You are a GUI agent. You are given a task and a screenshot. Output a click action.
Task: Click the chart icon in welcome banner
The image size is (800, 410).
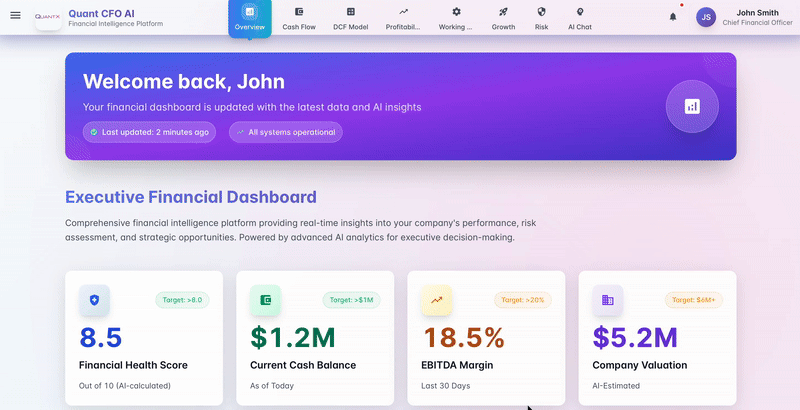point(692,107)
